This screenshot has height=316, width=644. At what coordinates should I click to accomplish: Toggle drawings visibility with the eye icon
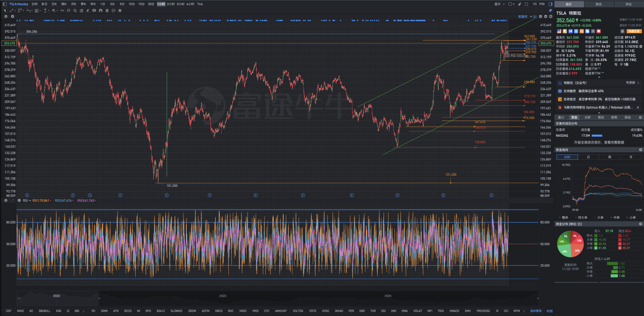[x=94, y=10]
